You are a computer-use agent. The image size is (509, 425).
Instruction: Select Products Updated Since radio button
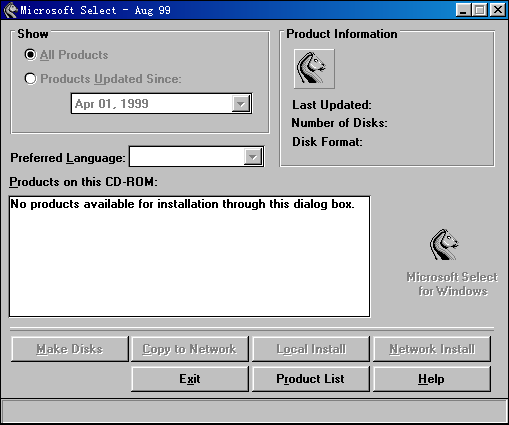(30, 79)
